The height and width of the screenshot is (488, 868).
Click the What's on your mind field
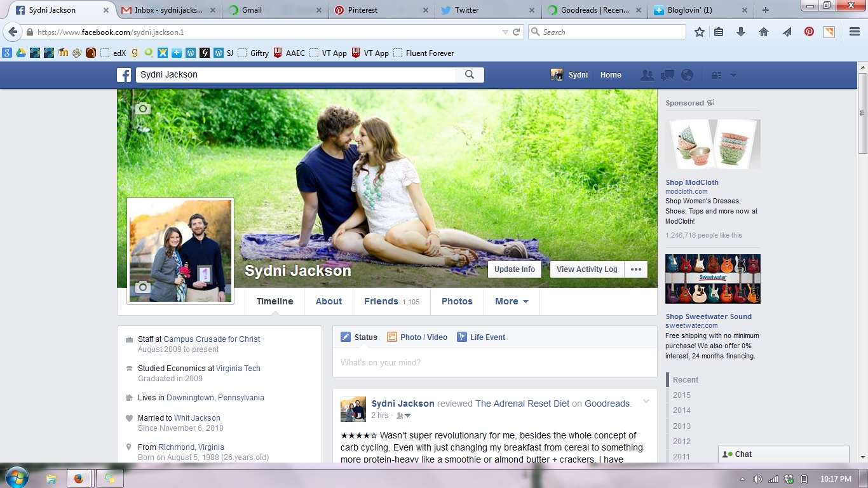pyautogui.click(x=494, y=363)
